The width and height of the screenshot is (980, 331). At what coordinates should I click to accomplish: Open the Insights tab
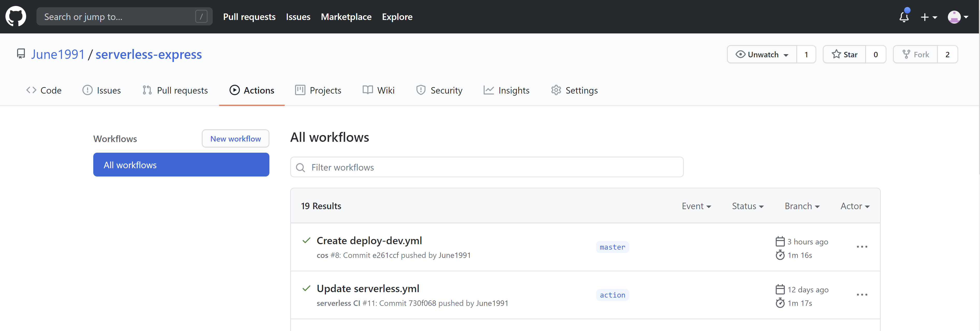[x=506, y=90]
